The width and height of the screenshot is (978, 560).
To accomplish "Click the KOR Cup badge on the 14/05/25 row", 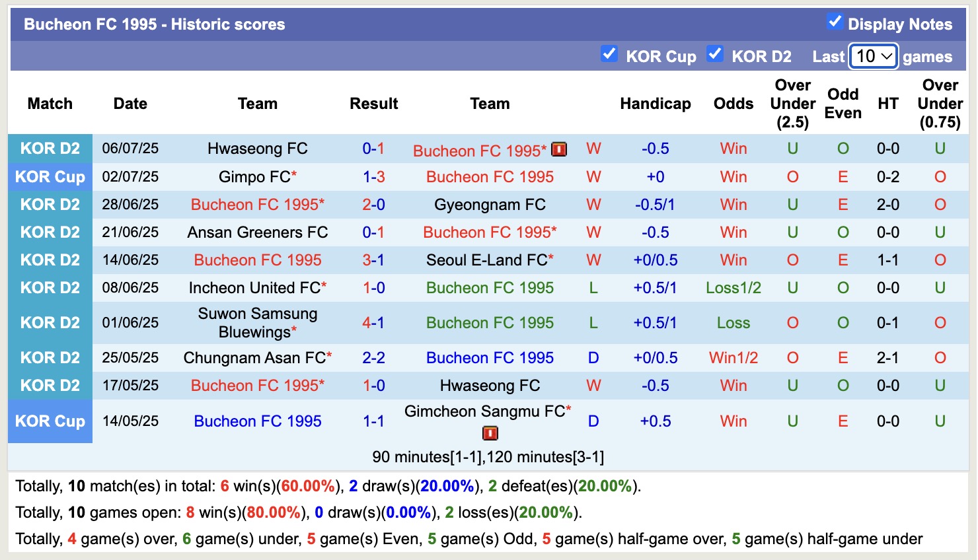I will tap(50, 421).
